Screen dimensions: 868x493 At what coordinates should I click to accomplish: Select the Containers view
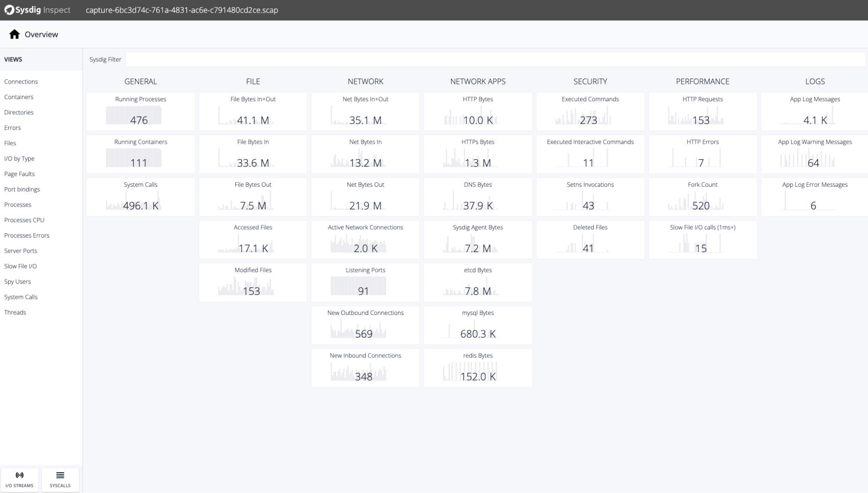[19, 97]
